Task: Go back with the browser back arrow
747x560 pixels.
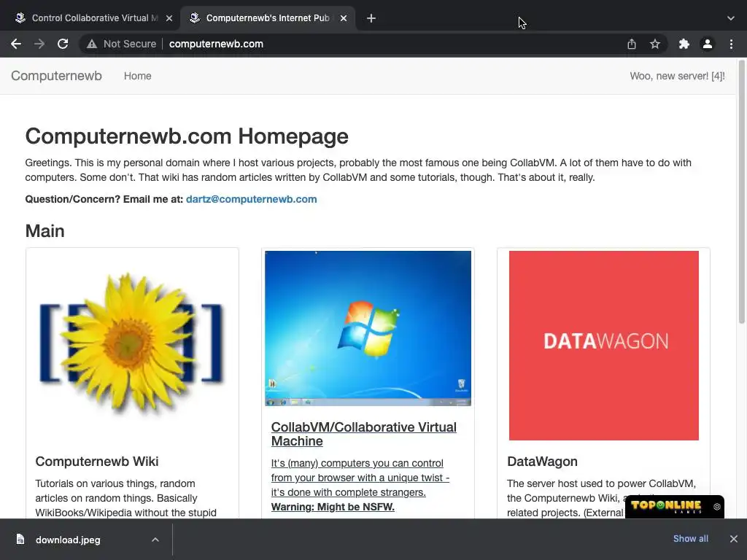Action: 16,44
